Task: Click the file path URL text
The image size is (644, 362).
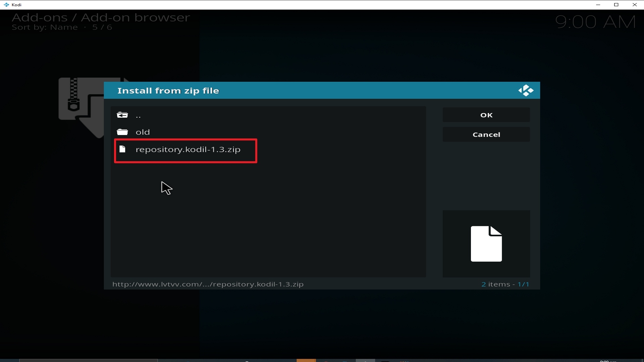Action: [x=208, y=284]
